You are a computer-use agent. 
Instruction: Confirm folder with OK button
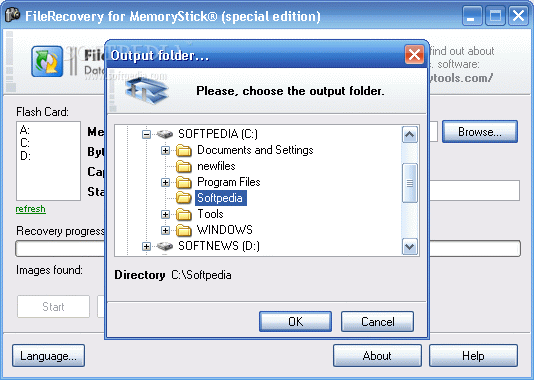click(x=295, y=321)
